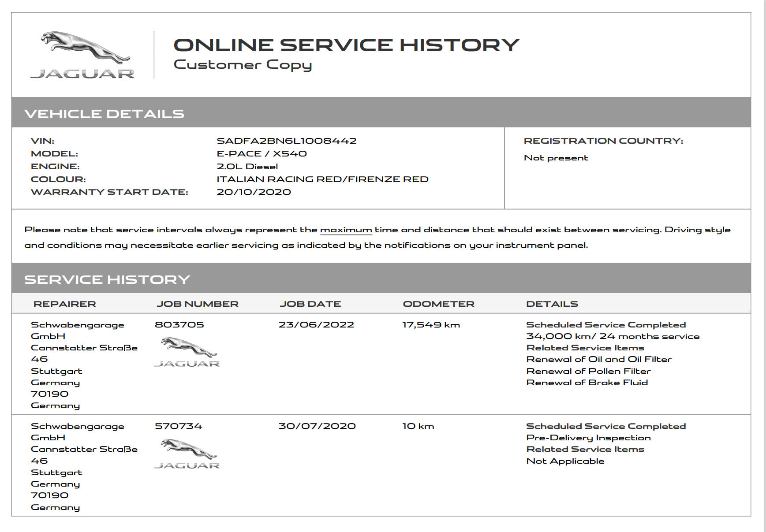766x532 pixels.
Task: Click Renewal of Brake Fluid
Action: [x=587, y=383]
